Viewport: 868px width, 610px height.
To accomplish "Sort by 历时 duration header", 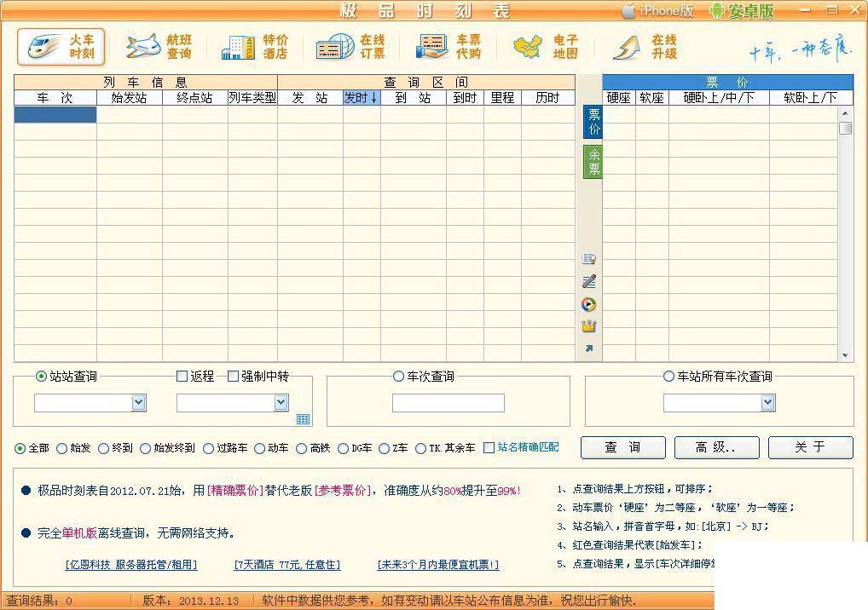I will [548, 98].
